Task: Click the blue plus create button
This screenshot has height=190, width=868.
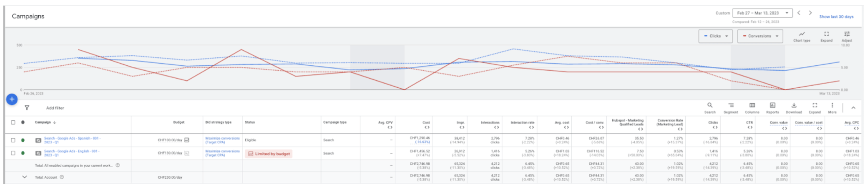Action: pyautogui.click(x=12, y=99)
